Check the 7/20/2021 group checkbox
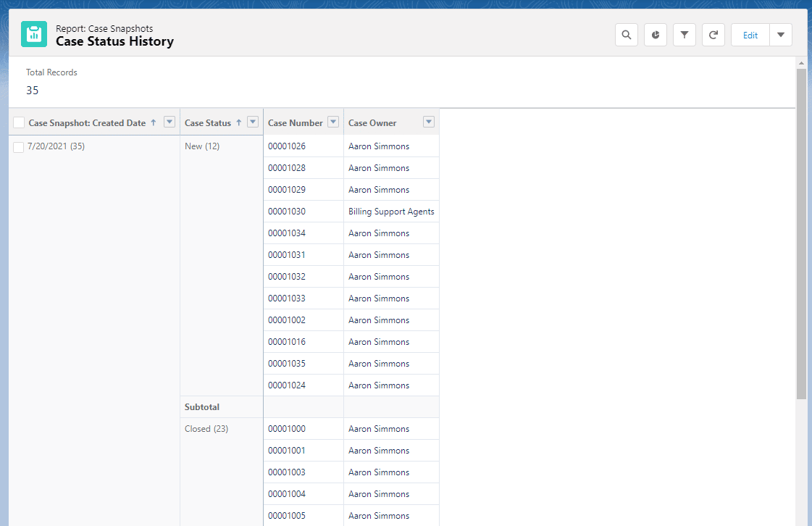This screenshot has height=526, width=812. pyautogui.click(x=19, y=147)
